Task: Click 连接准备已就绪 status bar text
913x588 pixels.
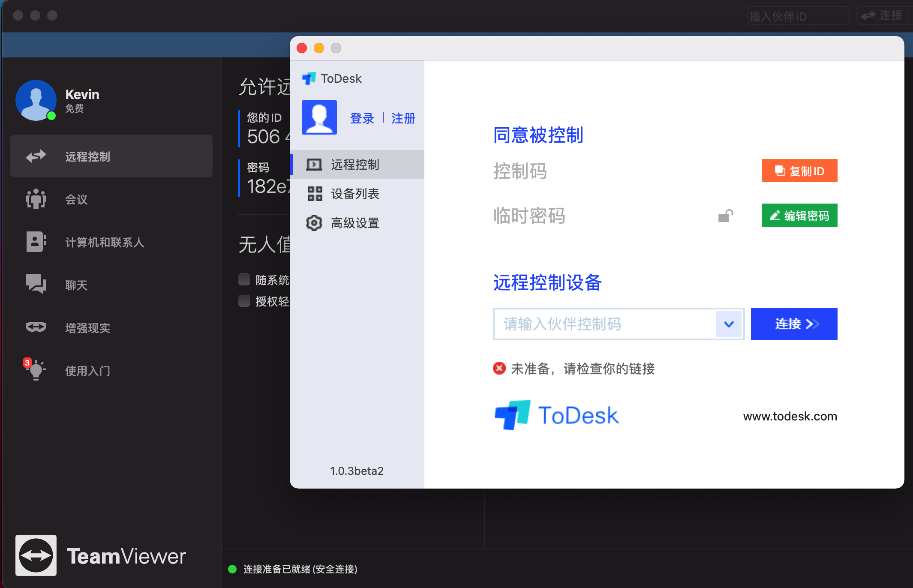Action: coord(300,569)
